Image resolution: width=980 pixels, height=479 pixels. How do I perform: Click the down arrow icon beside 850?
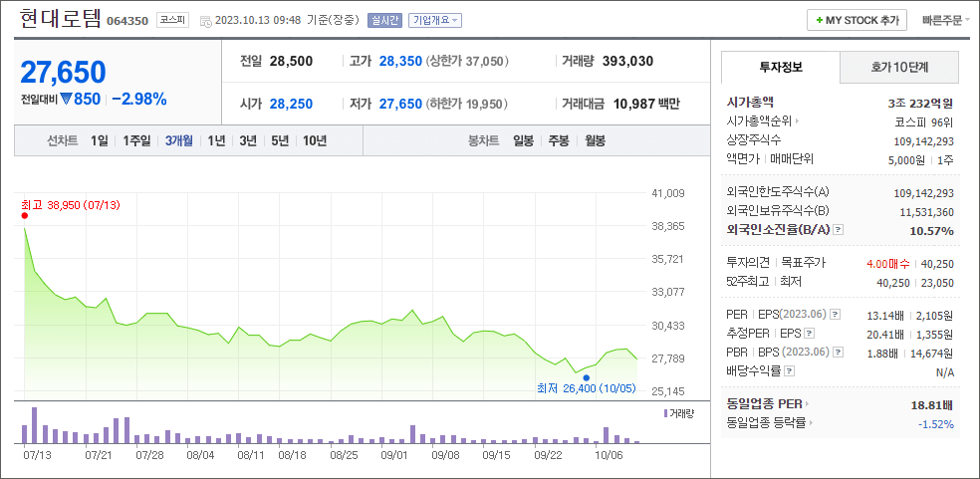pos(67,99)
